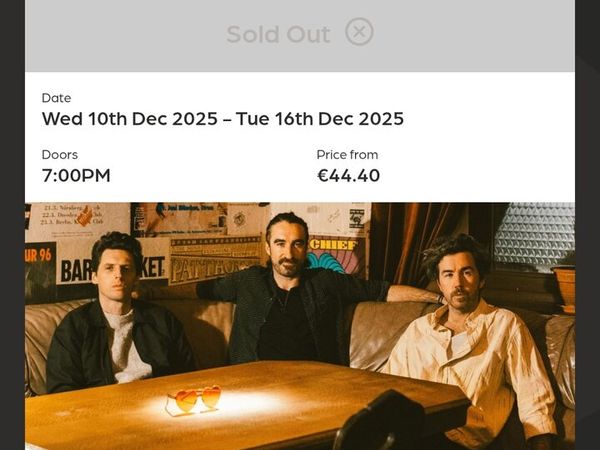Click the €44.40 ticket price
The height and width of the screenshot is (450, 600).
point(348,176)
